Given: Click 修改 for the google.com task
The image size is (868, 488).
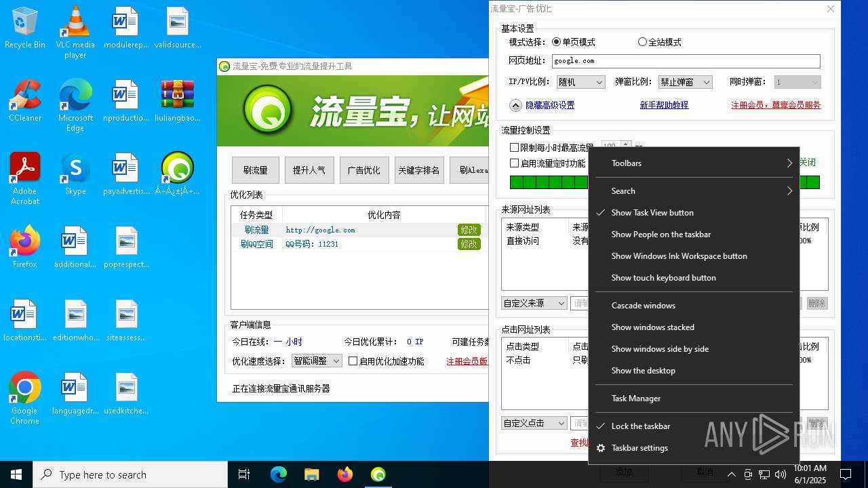Looking at the screenshot, I should (469, 230).
